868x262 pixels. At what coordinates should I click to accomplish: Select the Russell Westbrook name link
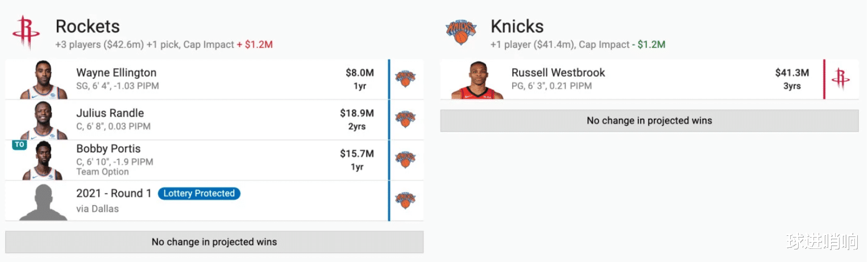558,73
